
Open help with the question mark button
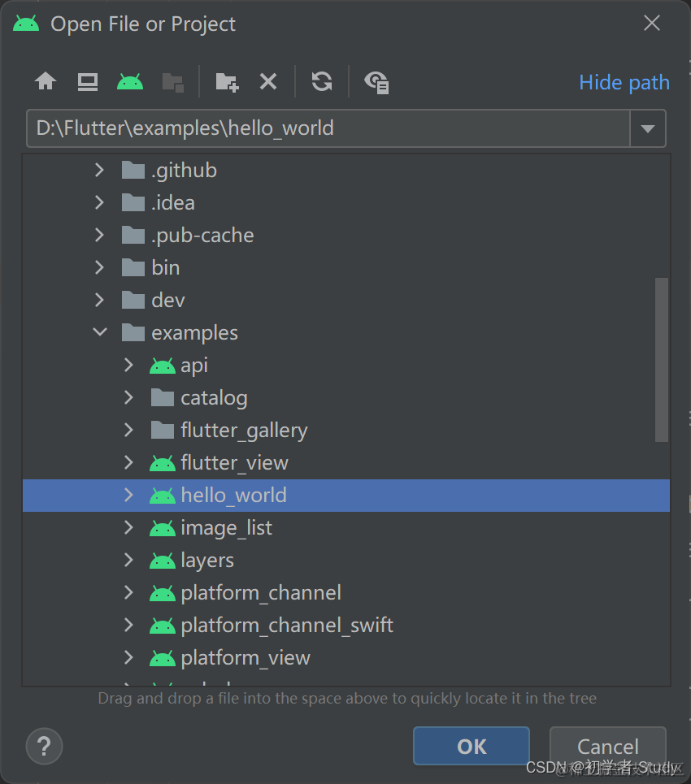(44, 747)
